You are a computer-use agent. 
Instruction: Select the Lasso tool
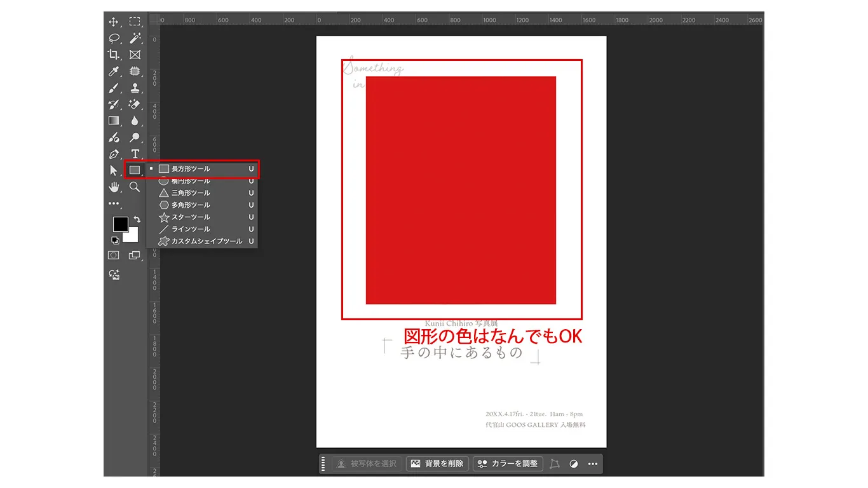pyautogui.click(x=114, y=38)
